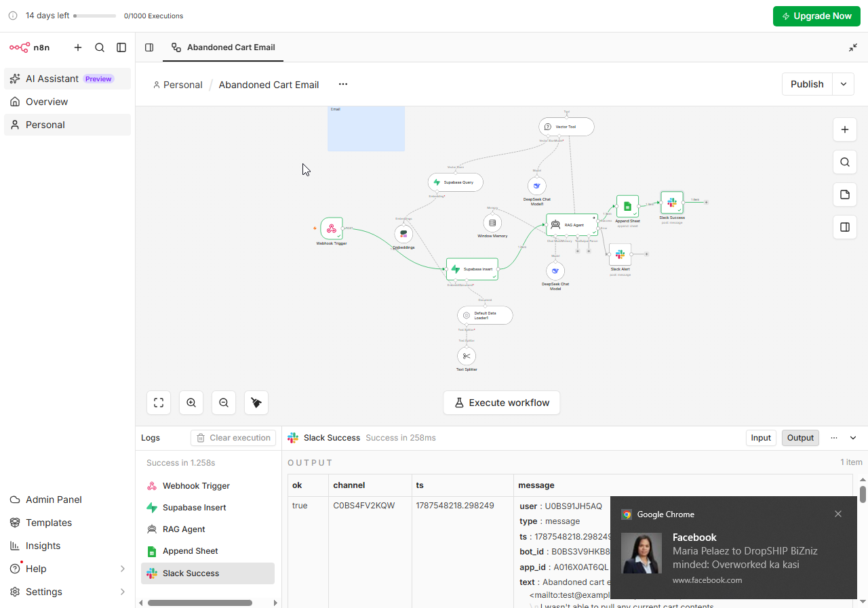Click the n8n logo
This screenshot has height=608, width=868.
[x=29, y=47]
